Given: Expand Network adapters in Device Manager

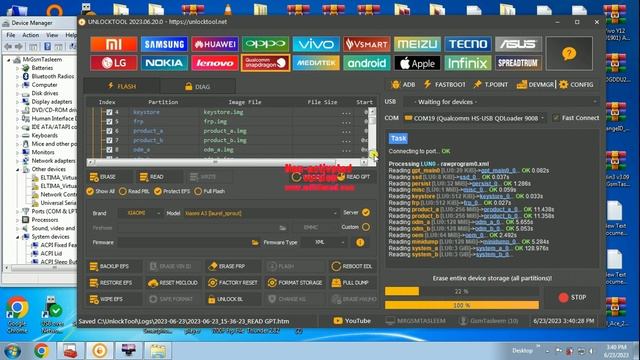Looking at the screenshot, I should [x=18, y=161].
